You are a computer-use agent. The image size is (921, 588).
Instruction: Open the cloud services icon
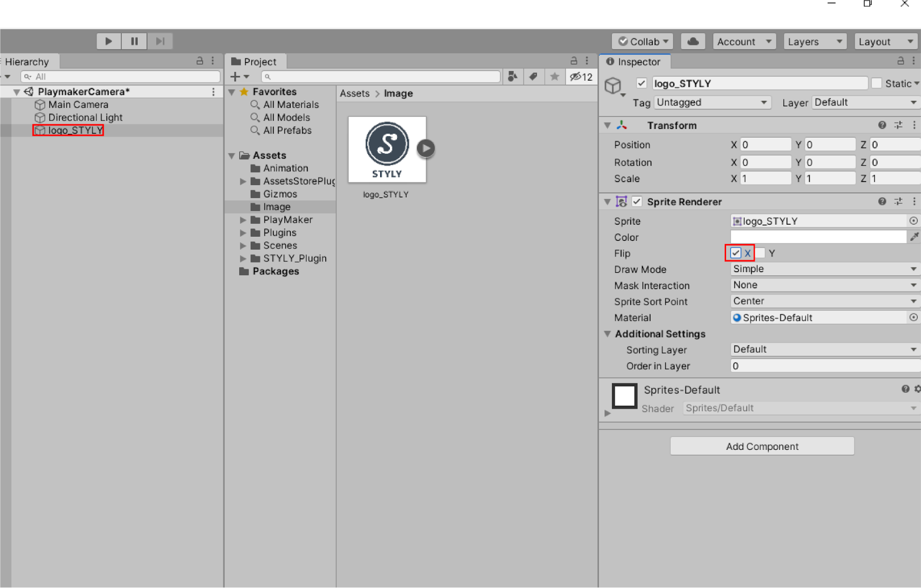[x=693, y=41]
